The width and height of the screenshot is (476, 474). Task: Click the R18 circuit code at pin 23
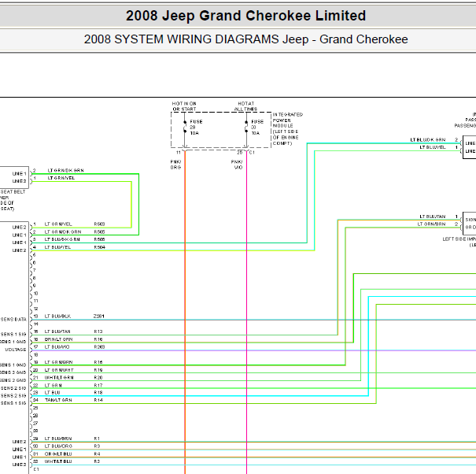click(x=98, y=393)
